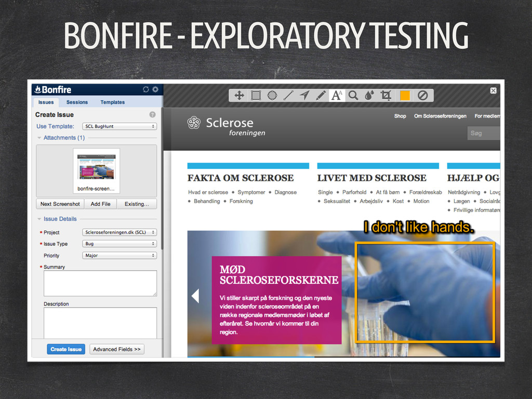Select the Rectangle shape tool

coord(256,96)
